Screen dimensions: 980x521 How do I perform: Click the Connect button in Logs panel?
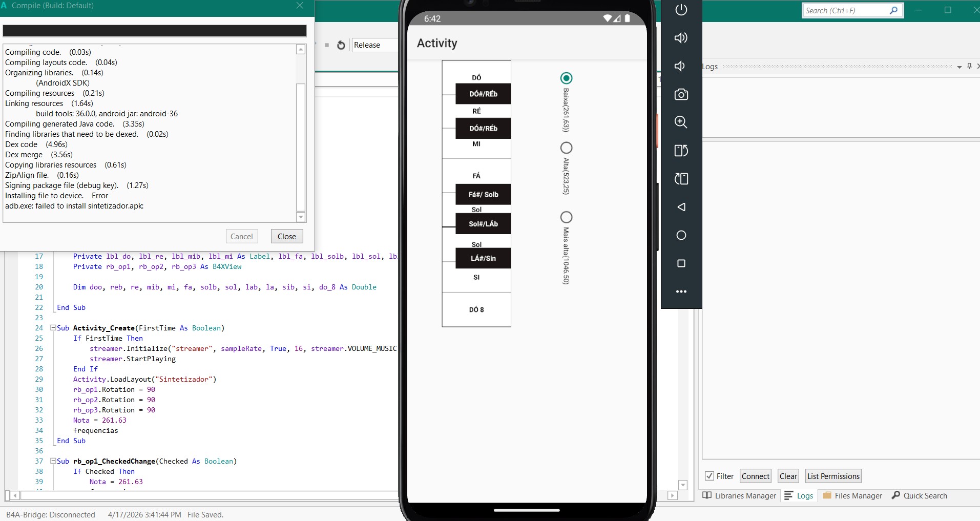click(x=755, y=476)
